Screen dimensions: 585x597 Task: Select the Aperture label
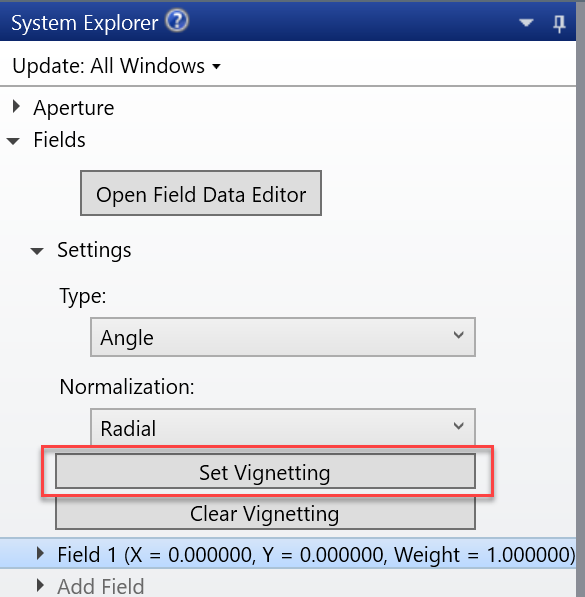pyautogui.click(x=74, y=108)
